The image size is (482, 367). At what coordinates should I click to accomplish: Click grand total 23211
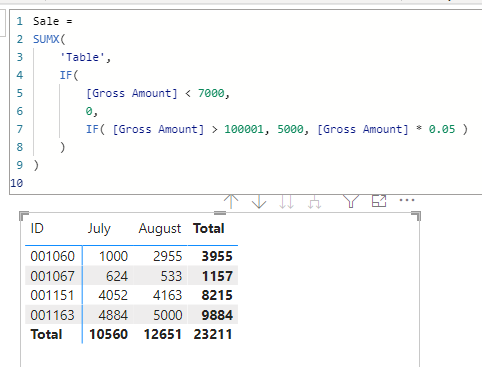tap(213, 334)
